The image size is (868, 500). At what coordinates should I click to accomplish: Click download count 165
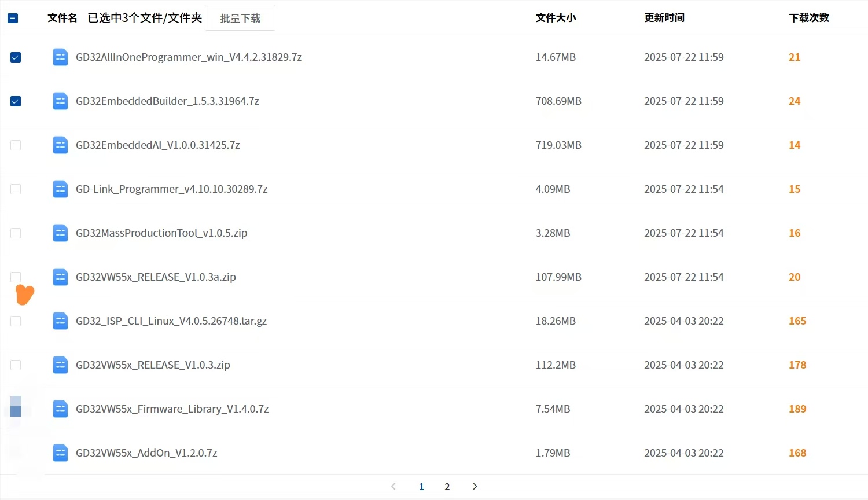coord(797,321)
